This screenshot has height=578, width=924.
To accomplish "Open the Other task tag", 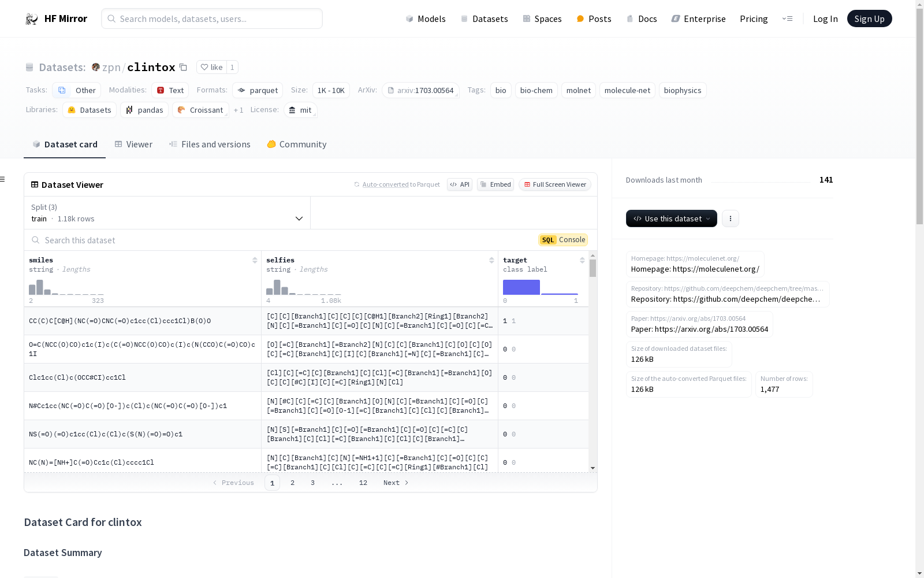I will point(77,90).
